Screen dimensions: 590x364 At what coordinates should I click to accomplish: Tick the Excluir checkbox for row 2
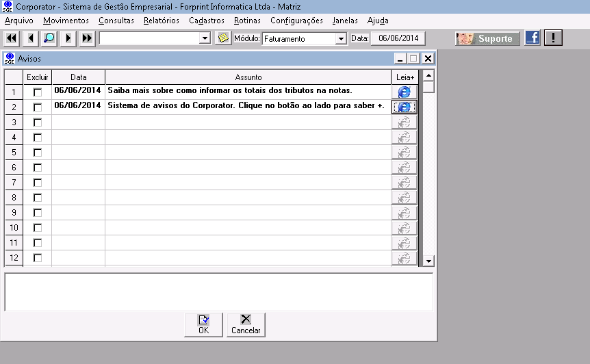[38, 107]
